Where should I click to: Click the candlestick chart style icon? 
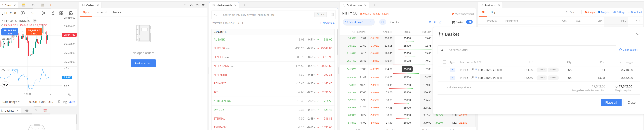(x=43, y=13)
